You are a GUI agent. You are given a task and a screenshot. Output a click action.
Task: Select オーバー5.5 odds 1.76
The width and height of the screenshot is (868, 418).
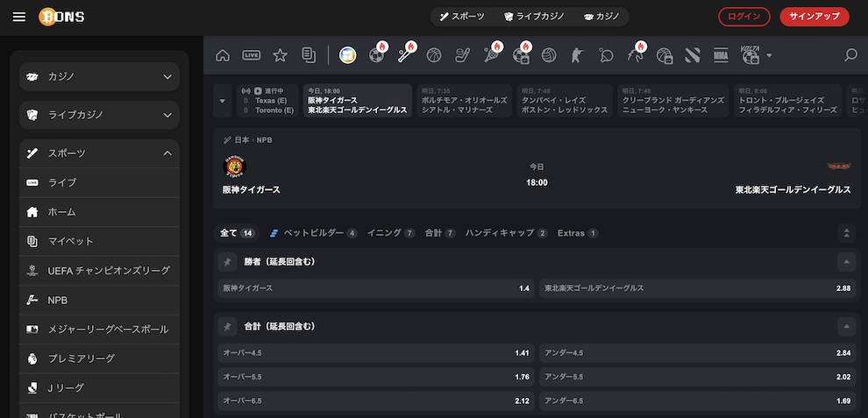(376, 377)
